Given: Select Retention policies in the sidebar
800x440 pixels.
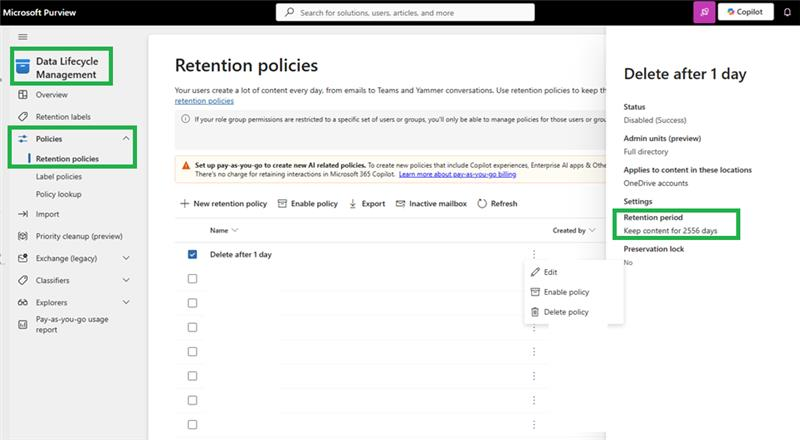Looking at the screenshot, I should [x=67, y=159].
